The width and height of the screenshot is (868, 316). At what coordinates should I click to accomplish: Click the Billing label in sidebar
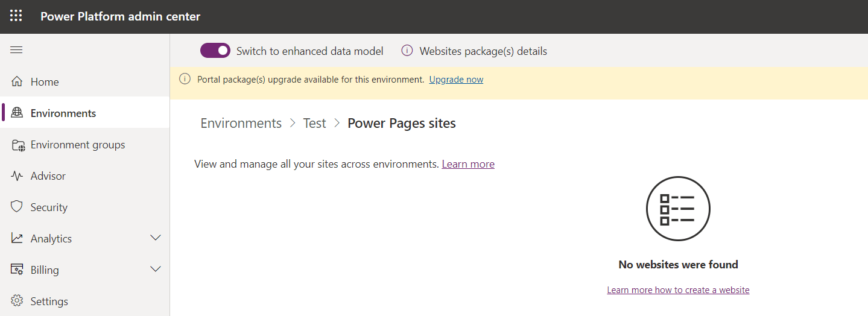[x=45, y=270]
